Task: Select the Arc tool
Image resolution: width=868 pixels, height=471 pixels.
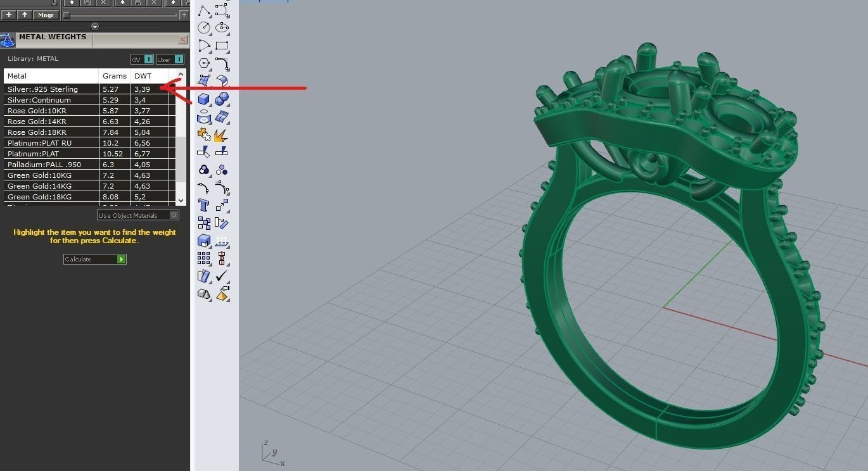Action: pyautogui.click(x=204, y=46)
